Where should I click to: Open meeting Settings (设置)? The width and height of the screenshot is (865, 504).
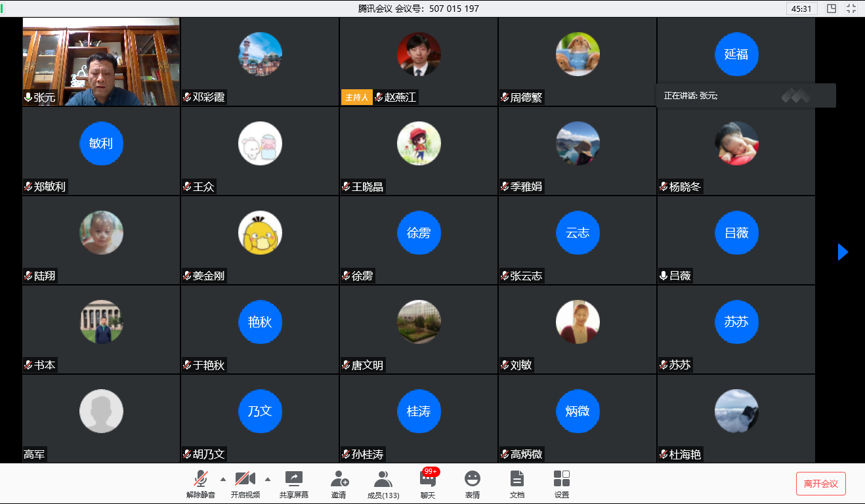point(561,484)
